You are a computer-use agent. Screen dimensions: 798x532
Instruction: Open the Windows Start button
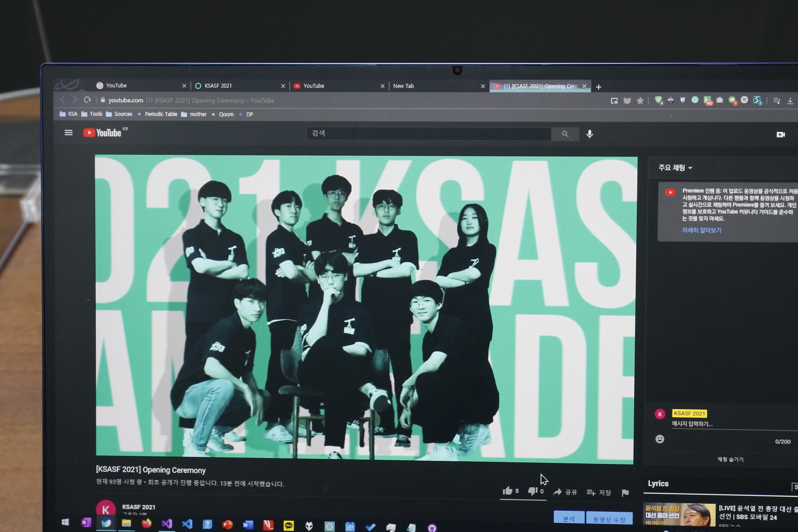pyautogui.click(x=65, y=522)
